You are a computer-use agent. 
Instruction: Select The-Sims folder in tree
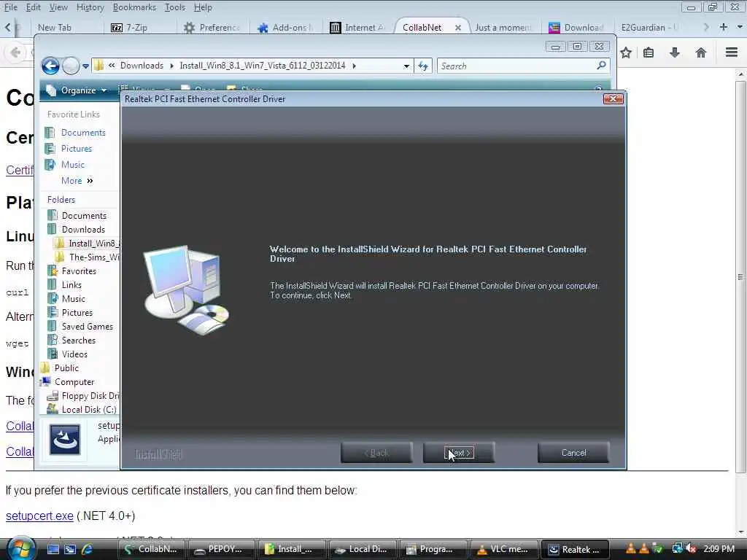click(x=88, y=257)
